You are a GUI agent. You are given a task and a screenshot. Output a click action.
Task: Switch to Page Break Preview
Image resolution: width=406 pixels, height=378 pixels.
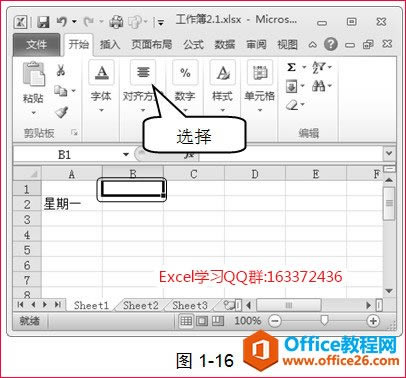tap(218, 321)
